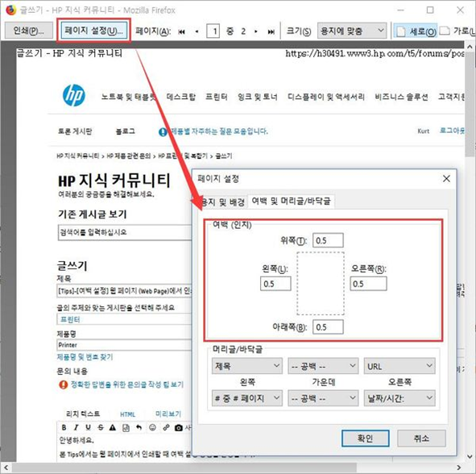
Task: Toggle underline formatting in editor
Action: 88,427
